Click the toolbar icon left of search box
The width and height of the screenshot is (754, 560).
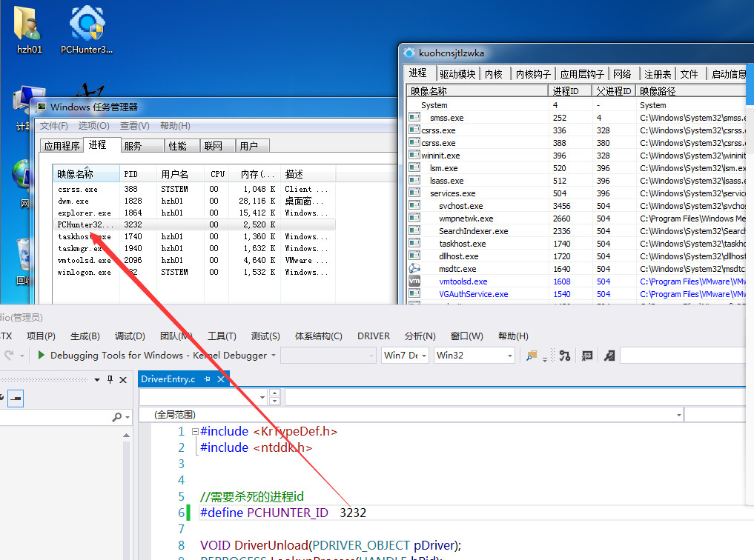pyautogui.click(x=609, y=356)
